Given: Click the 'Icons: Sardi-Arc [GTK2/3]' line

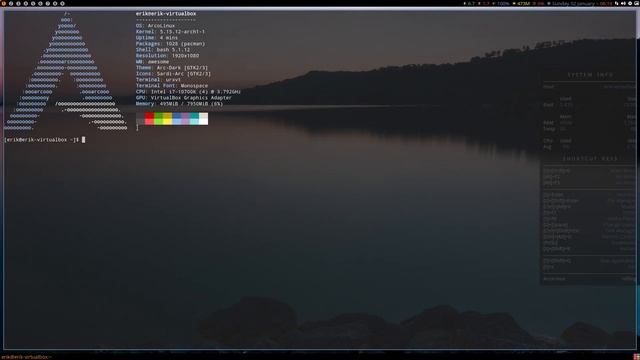Looking at the screenshot, I should [x=173, y=73].
